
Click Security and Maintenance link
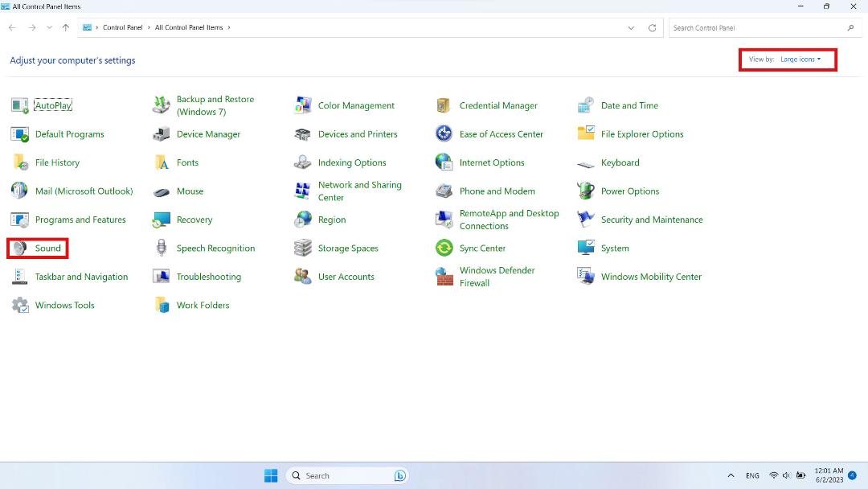pos(652,220)
